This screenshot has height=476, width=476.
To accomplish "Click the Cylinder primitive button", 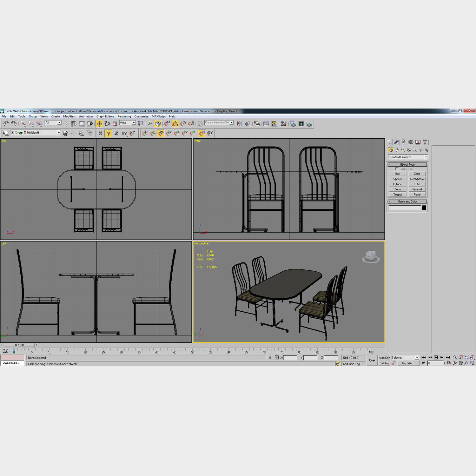I will tap(398, 184).
